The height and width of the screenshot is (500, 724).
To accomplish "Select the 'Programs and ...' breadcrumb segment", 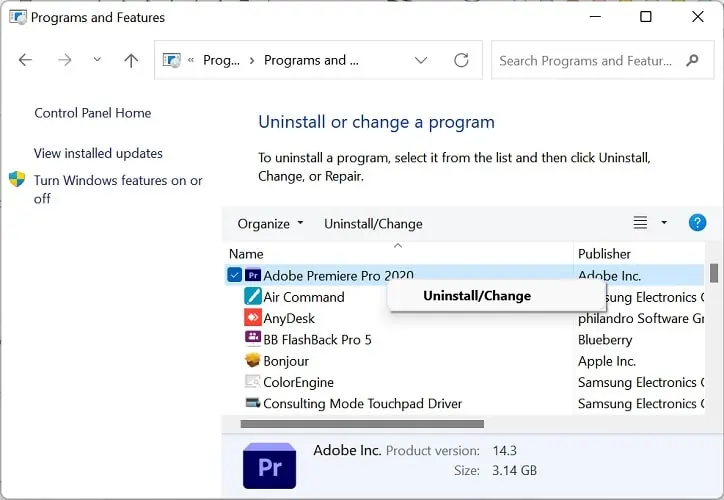I will [311, 60].
